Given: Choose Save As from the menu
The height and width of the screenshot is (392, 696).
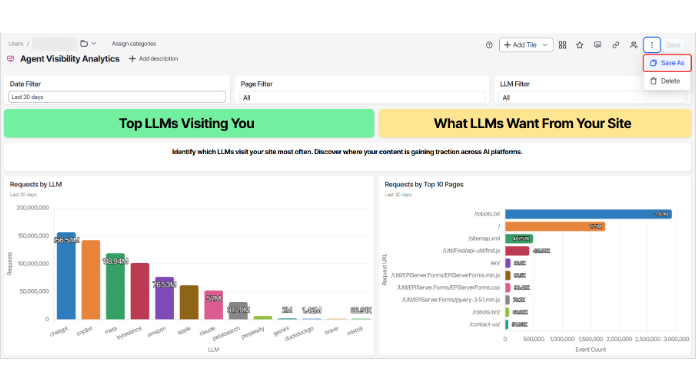Looking at the screenshot, I should [667, 63].
